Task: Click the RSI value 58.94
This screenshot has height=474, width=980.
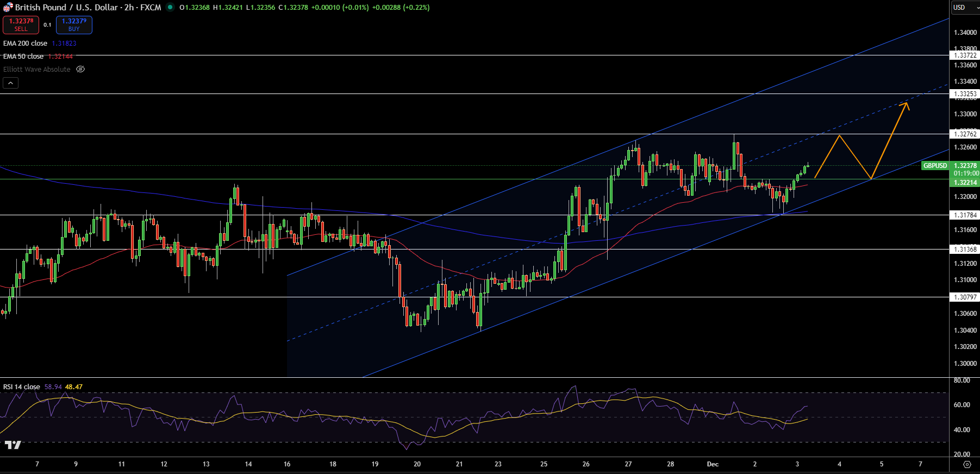Action: coord(53,386)
